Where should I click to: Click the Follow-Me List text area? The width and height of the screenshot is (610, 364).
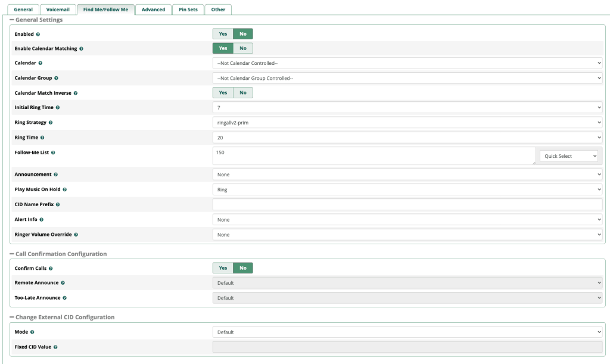pyautogui.click(x=374, y=156)
